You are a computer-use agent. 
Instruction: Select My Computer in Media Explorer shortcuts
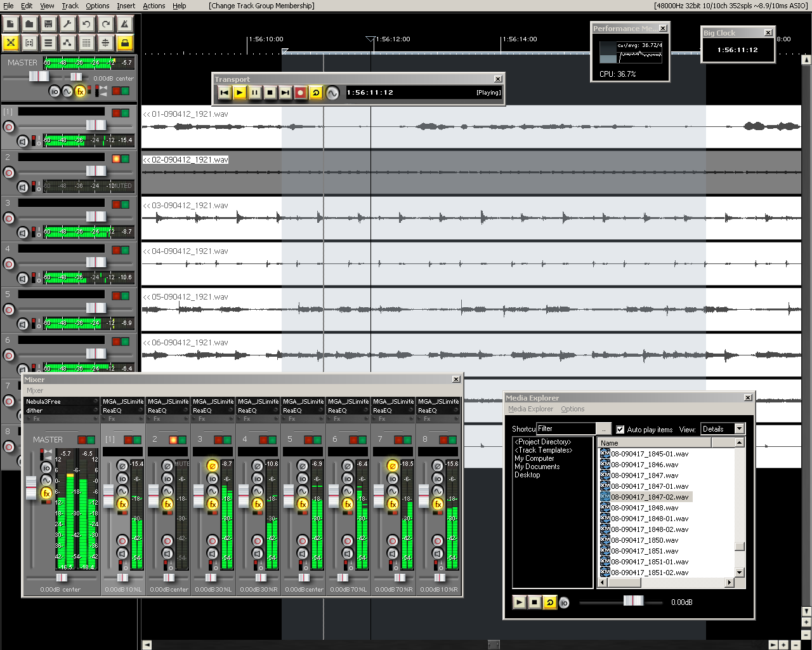click(x=534, y=458)
